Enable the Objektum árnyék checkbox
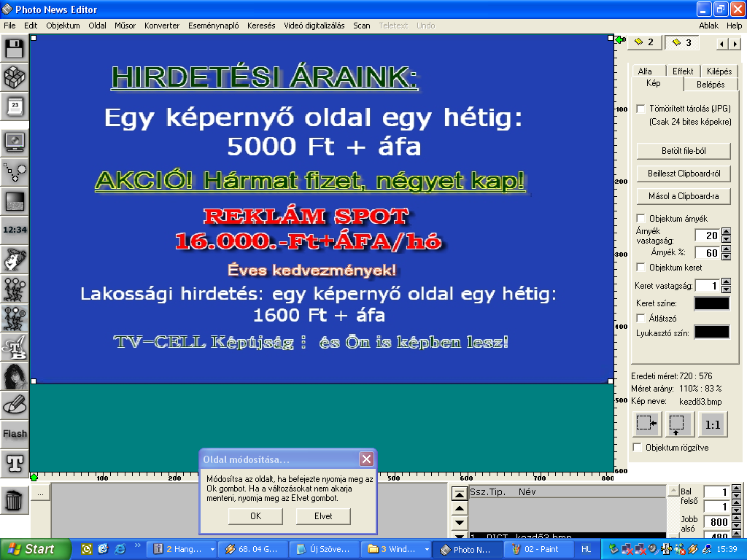Image resolution: width=747 pixels, height=560 pixels. coord(641,219)
